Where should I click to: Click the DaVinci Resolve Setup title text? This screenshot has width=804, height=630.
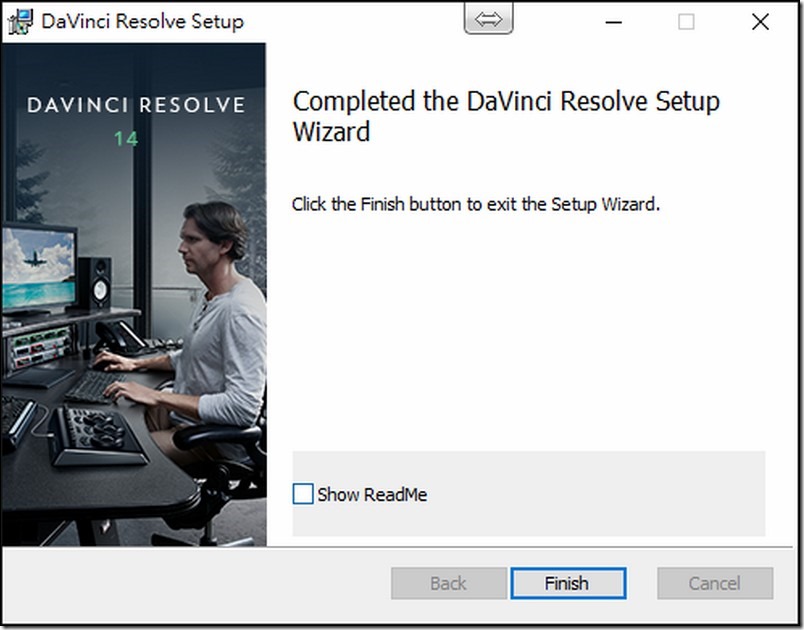(x=142, y=21)
